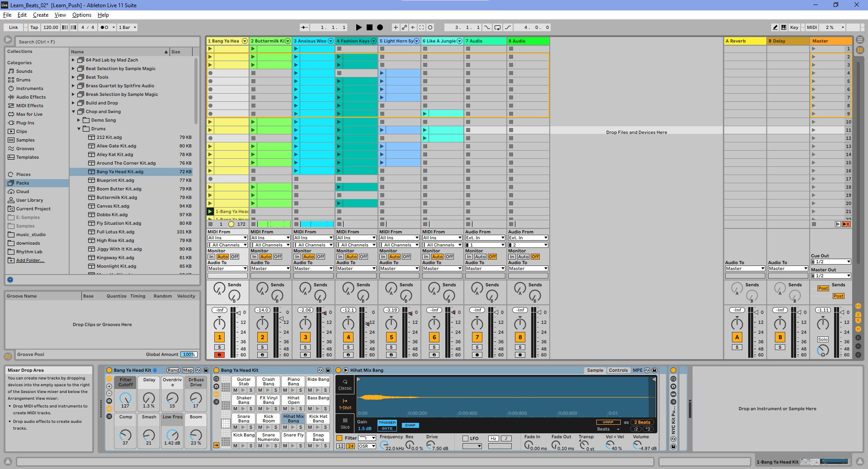Click the transport Stop button

[369, 27]
